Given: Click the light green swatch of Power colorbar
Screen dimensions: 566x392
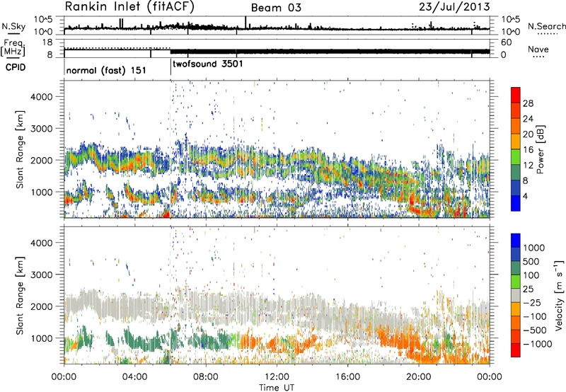Looking at the screenshot, I should [x=516, y=156].
